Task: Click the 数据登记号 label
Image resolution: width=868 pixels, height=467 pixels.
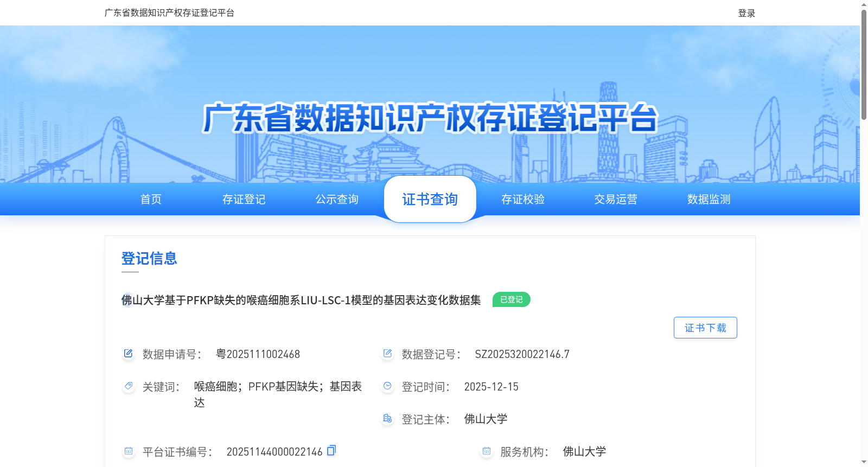Action: [431, 354]
